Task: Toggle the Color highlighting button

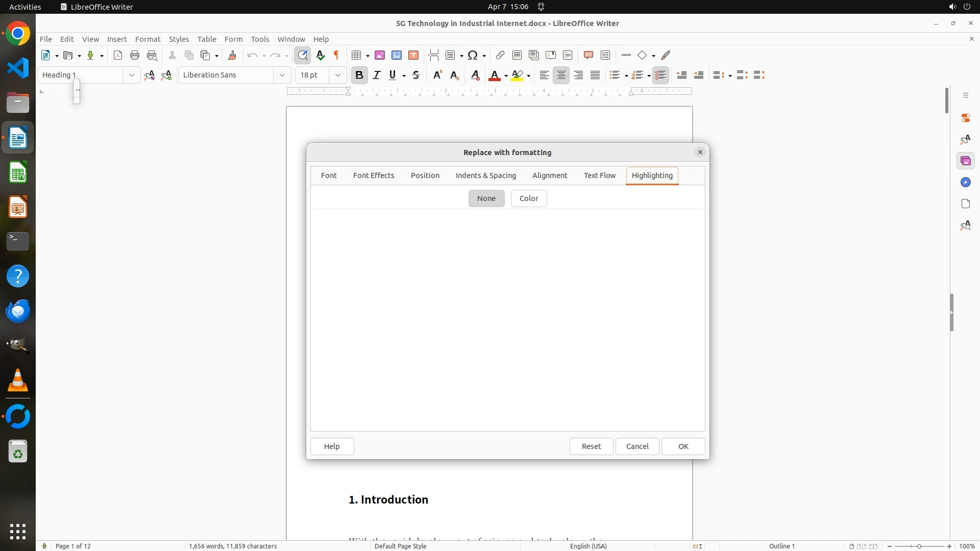Action: pos(528,198)
